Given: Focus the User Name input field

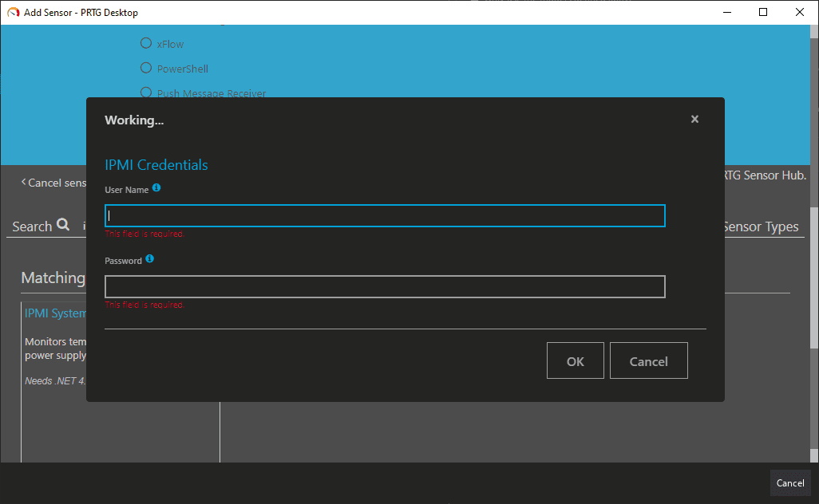Looking at the screenshot, I should click(x=385, y=216).
